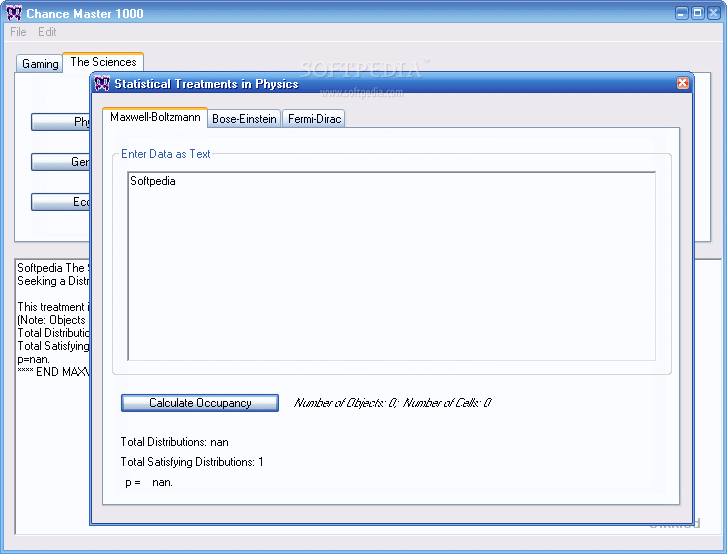Open the Edit menu

[47, 32]
